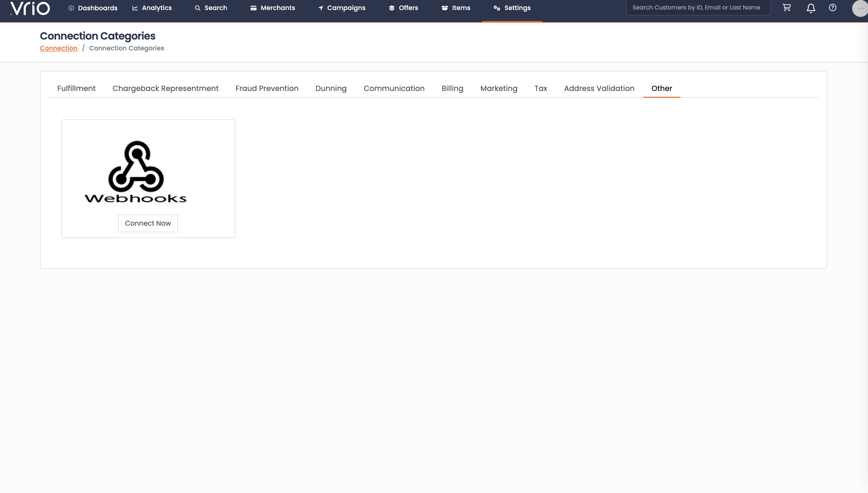Screen dimensions: 868x493
Task: Click the Vrio logo
Action: (30, 8)
